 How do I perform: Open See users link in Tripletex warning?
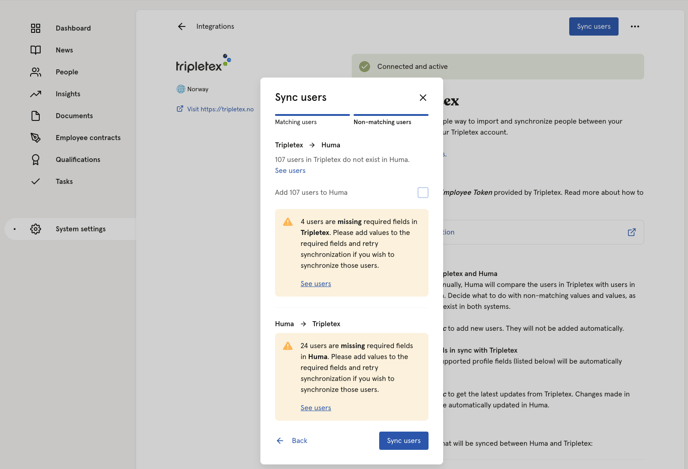tap(316, 284)
